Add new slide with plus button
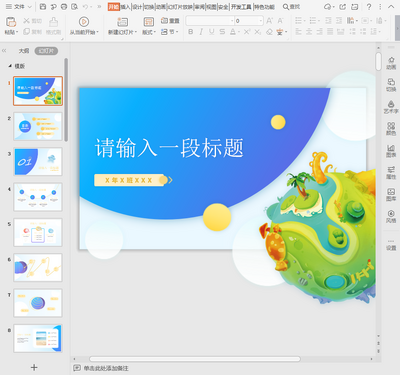 (34, 367)
